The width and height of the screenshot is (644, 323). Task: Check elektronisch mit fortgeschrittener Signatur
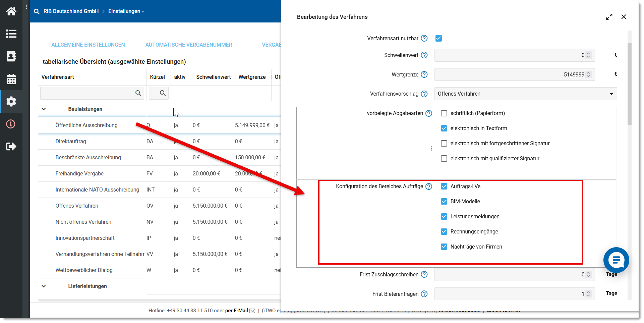coord(444,144)
